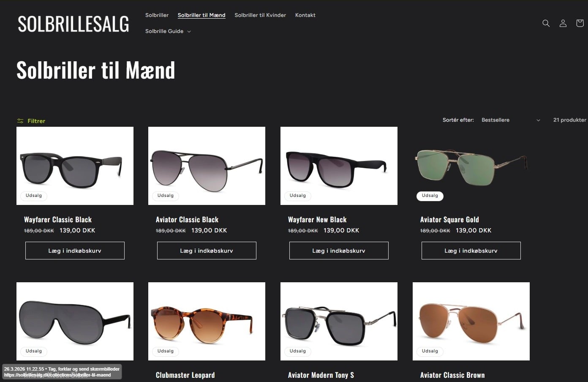This screenshot has height=382, width=588.
Task: View the Aviator Classic Brown image
Action: pos(471,321)
